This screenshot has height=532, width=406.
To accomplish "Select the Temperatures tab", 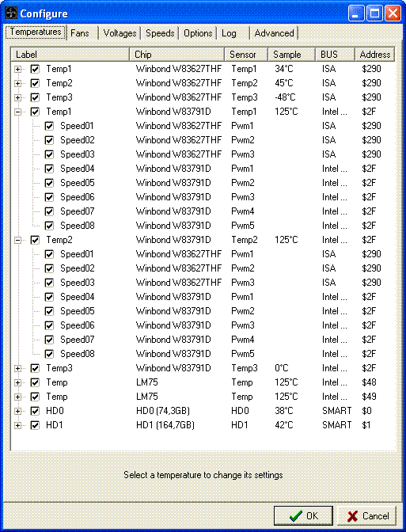I will 36,32.
